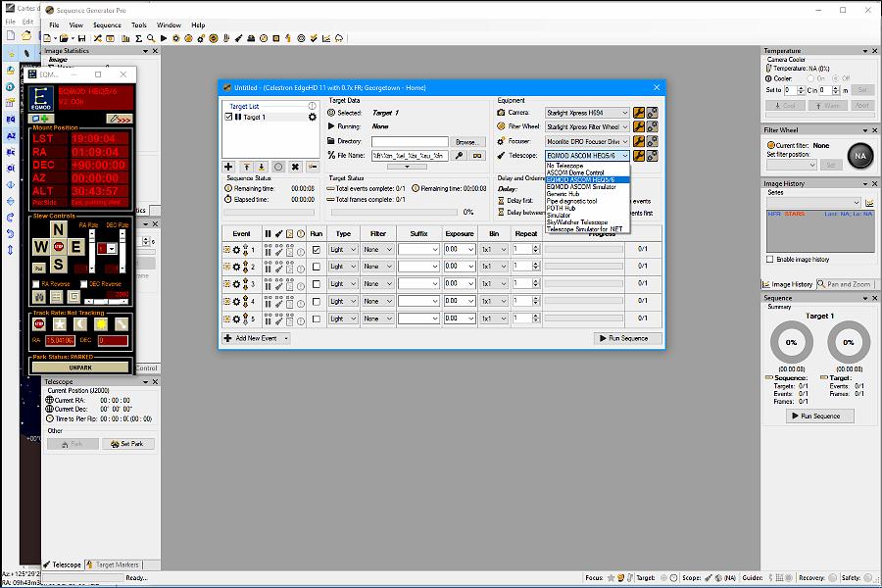The width and height of the screenshot is (882, 588).
Task: Click the line graph toolbar icon
Action: pos(326,38)
